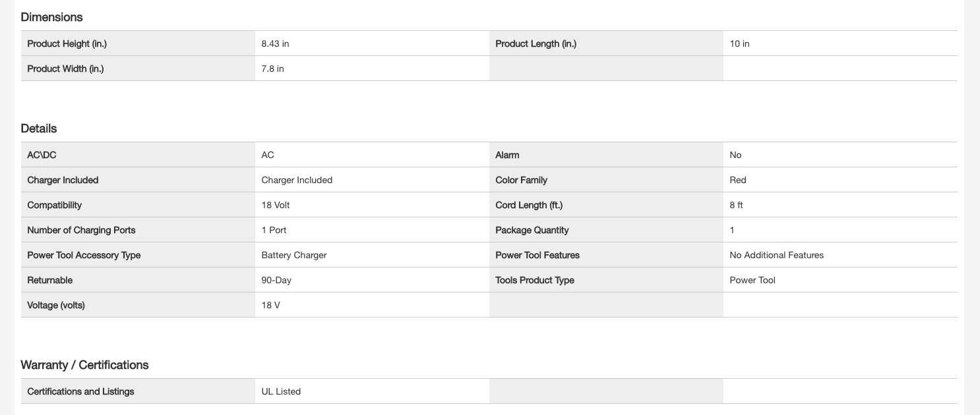
Task: Select the Red color family value
Action: tap(738, 180)
